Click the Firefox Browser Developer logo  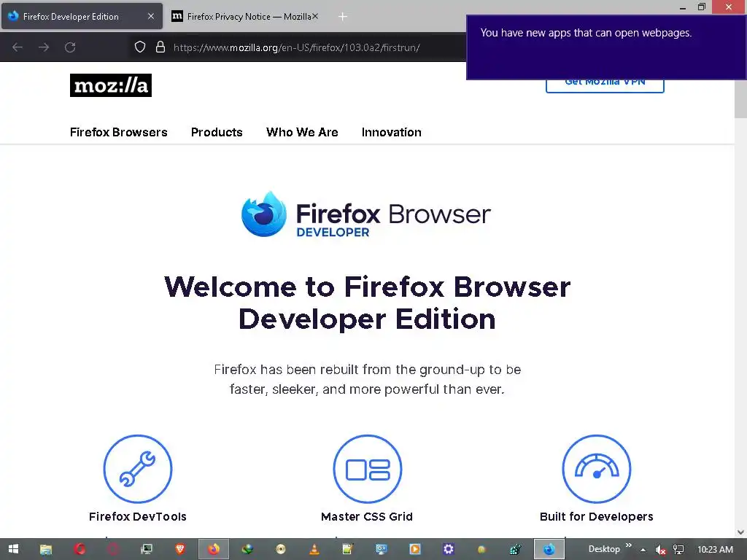(x=366, y=214)
